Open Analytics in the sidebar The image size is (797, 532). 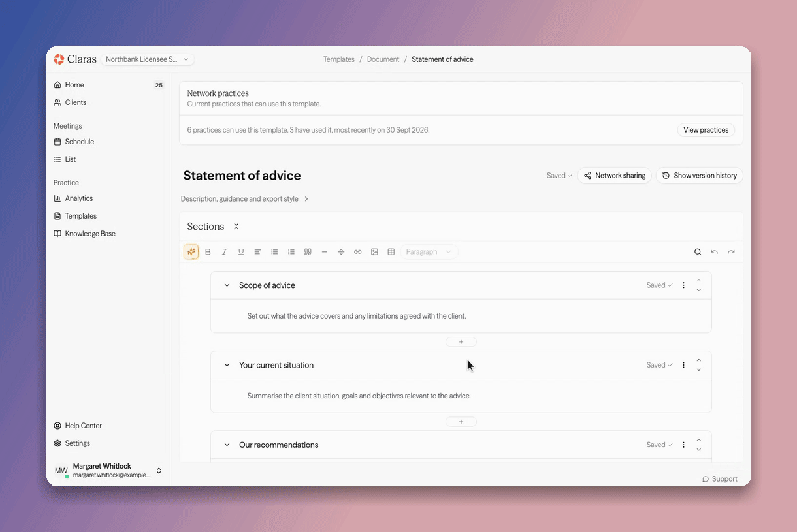(x=108, y=198)
